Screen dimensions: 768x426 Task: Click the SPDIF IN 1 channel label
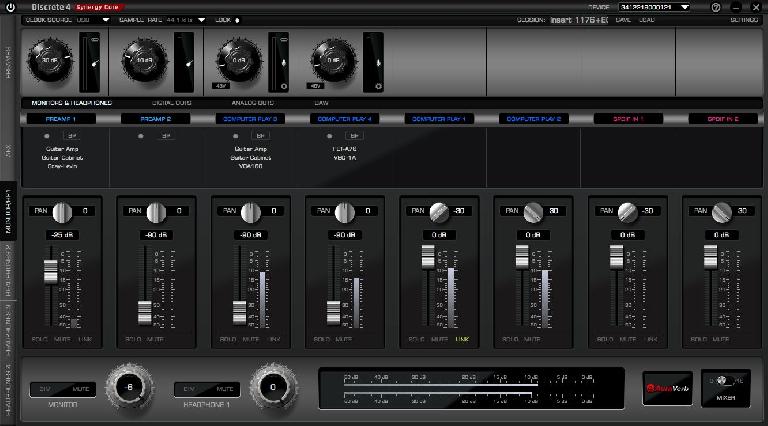628,119
